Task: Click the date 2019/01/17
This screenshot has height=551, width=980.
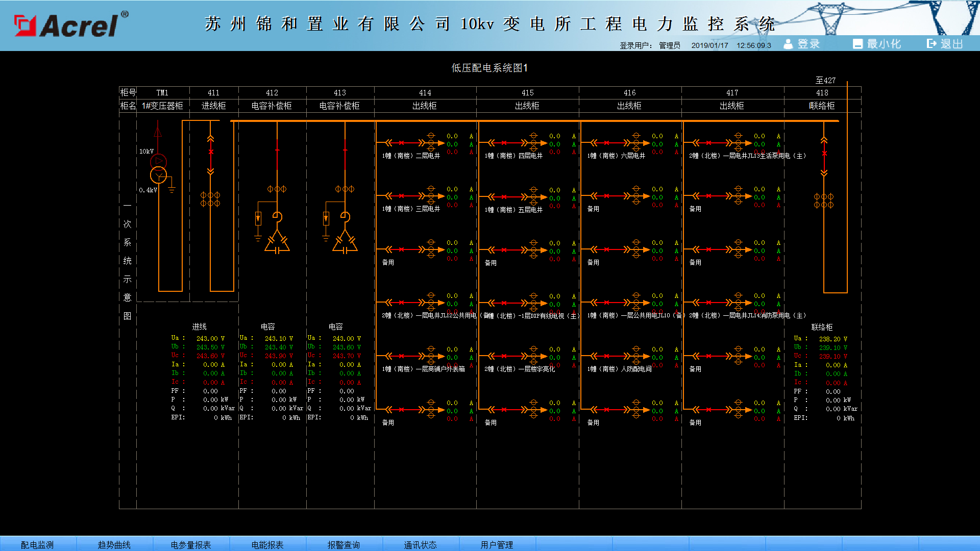Action: point(710,45)
